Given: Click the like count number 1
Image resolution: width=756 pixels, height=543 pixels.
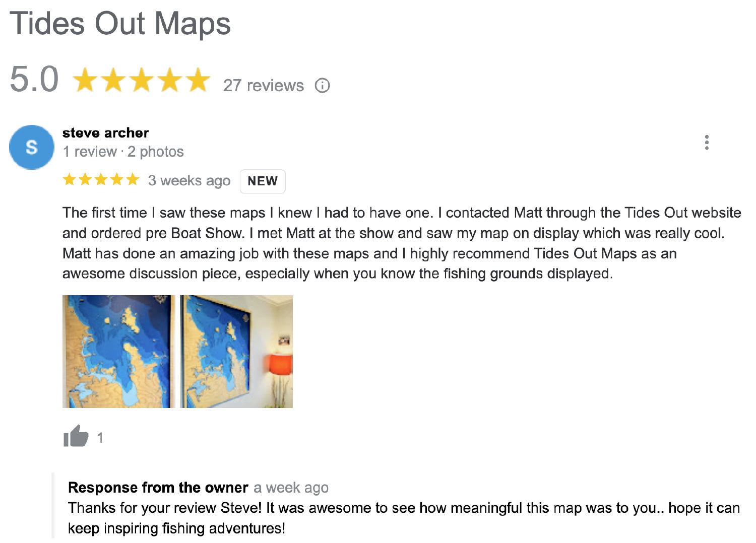Looking at the screenshot, I should [x=100, y=438].
